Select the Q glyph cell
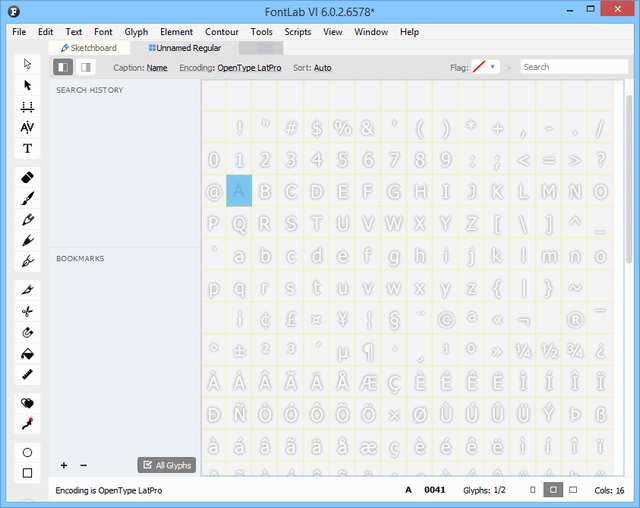The image size is (640, 508). click(x=239, y=223)
